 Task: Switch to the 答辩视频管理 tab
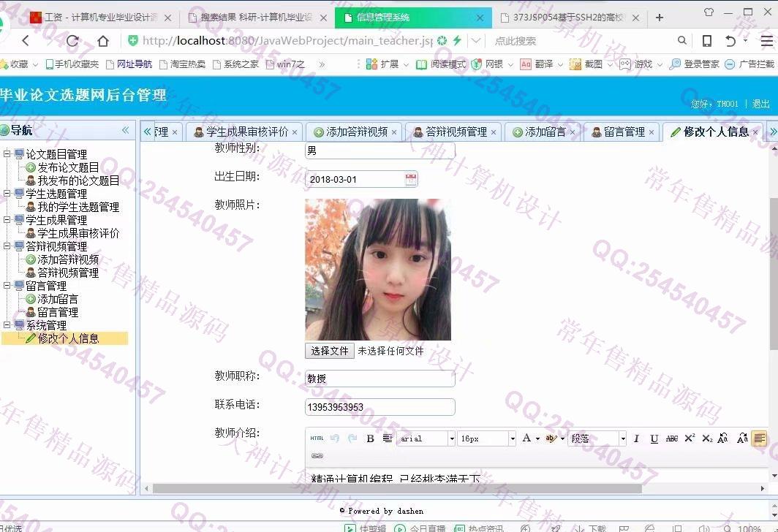pyautogui.click(x=455, y=132)
